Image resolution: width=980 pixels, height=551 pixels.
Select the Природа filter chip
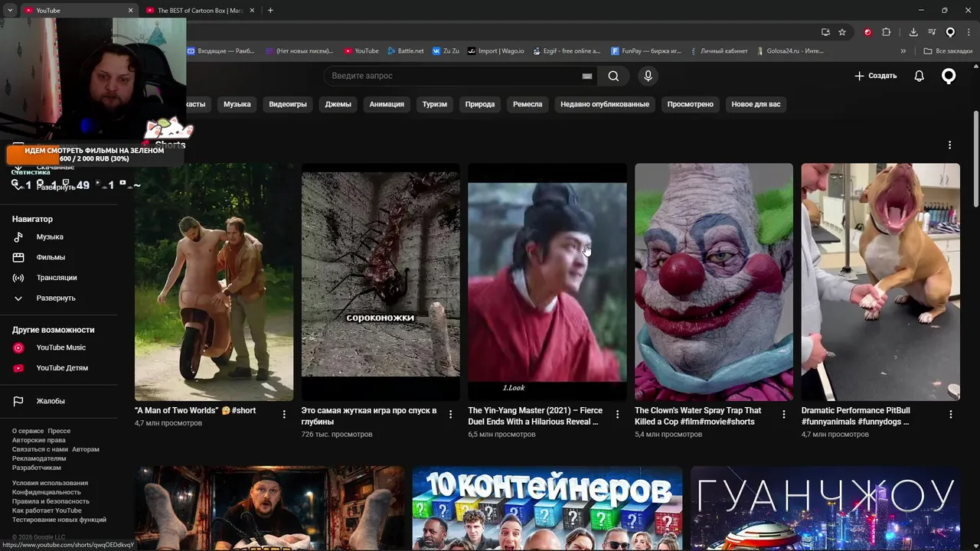pos(480,104)
